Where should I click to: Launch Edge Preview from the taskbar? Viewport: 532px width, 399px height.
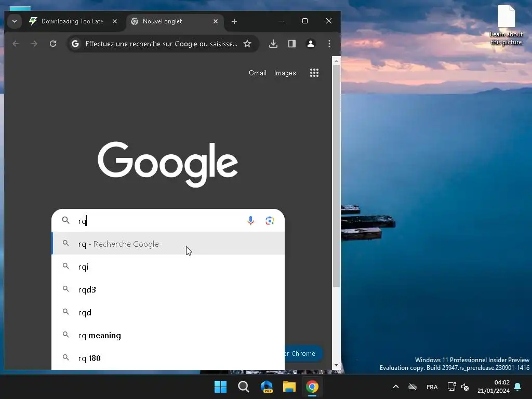click(267, 387)
